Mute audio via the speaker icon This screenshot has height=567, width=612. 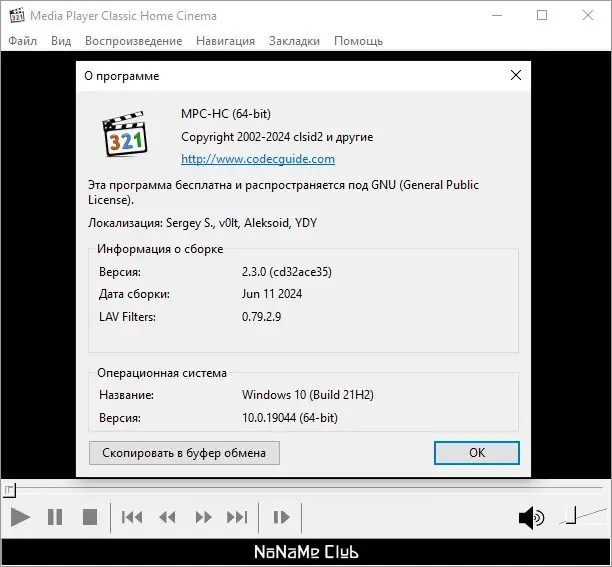[531, 518]
